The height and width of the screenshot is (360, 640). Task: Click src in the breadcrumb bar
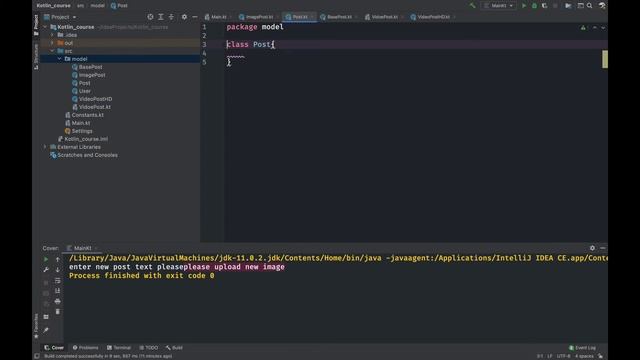point(80,6)
